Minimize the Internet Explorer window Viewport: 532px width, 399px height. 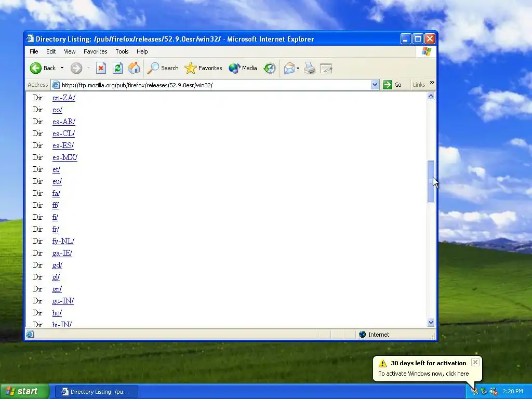406,38
